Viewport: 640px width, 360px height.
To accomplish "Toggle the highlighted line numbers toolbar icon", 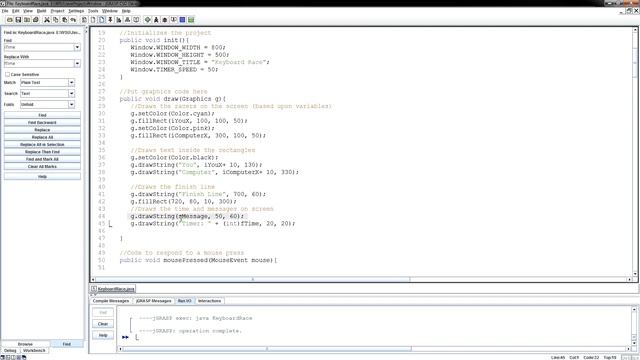I will 101,20.
